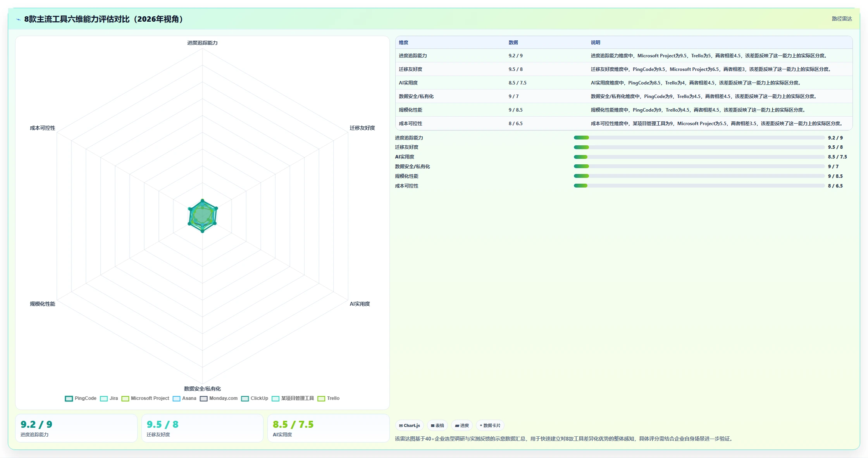868x458 pixels.
Task: Click the table data value 9 / 8.5
Action: point(515,110)
